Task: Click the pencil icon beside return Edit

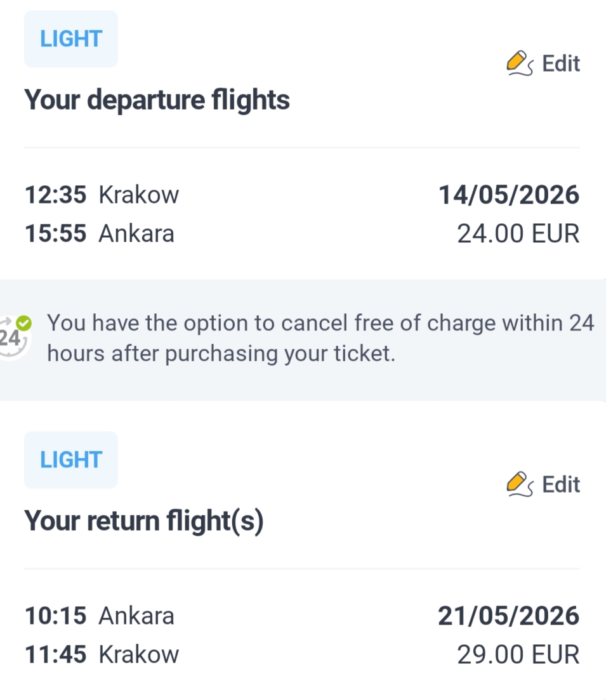Action: coord(520,484)
